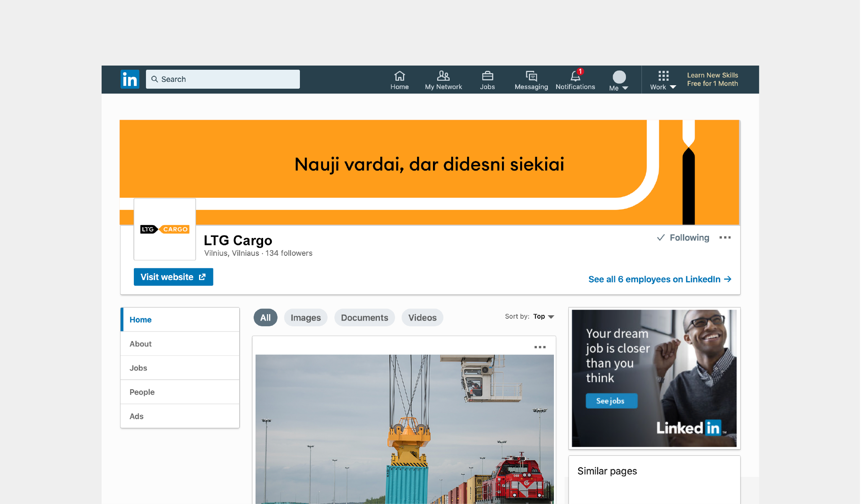861x504 pixels.
Task: Open See all 6 employees link
Action: coord(659,279)
